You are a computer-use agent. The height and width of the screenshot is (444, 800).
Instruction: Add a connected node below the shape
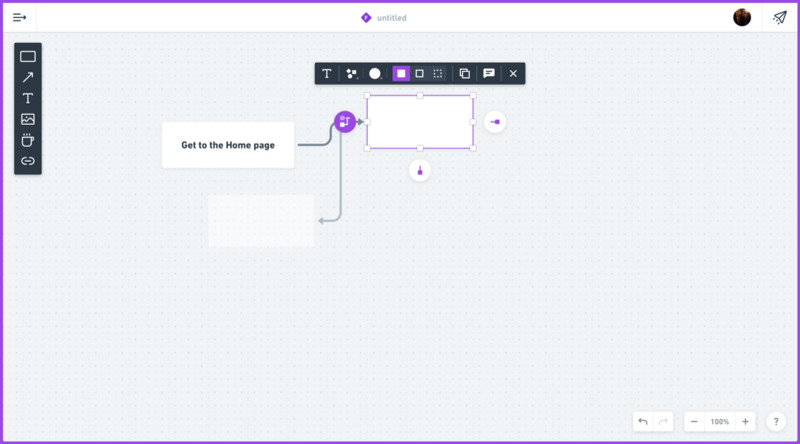420,170
